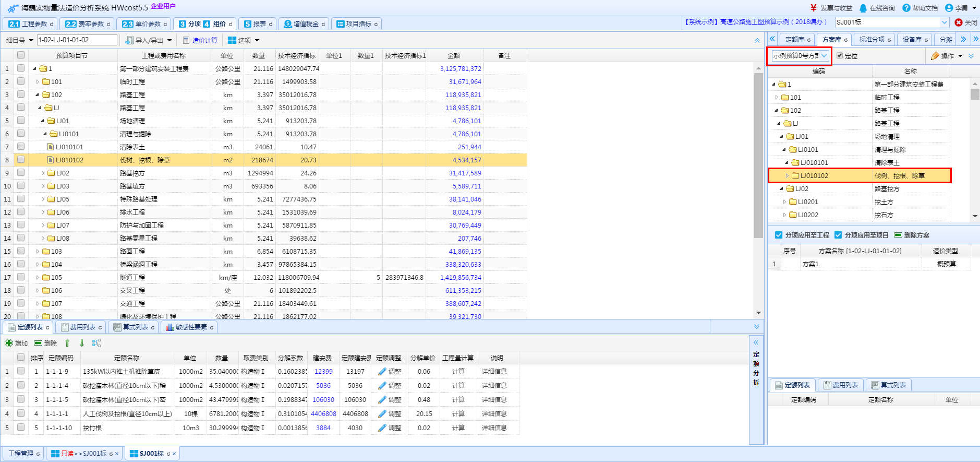
Task: Expand the LJ02 路基挖方 tree node
Action: 43,173
